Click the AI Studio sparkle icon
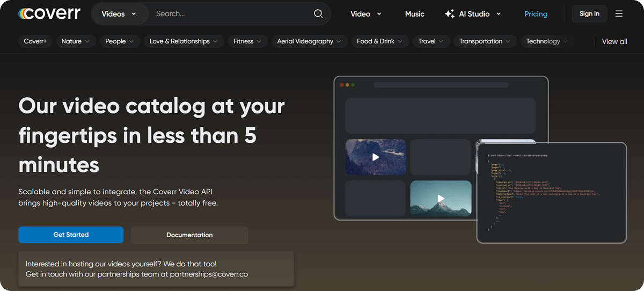The width and height of the screenshot is (644, 291). point(450,14)
